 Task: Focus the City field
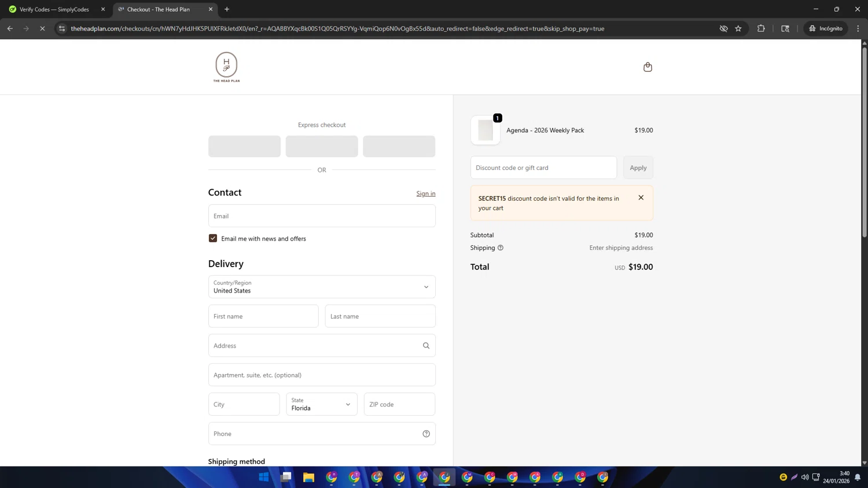point(244,404)
